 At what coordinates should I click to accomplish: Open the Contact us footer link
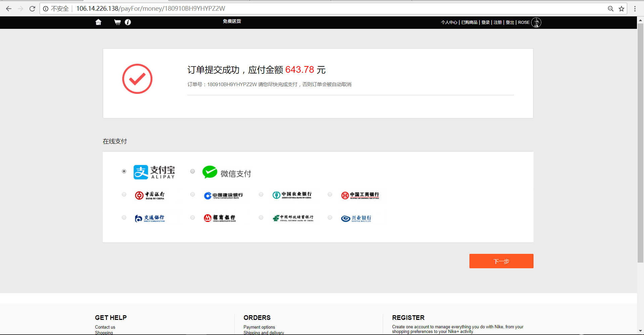click(x=105, y=327)
